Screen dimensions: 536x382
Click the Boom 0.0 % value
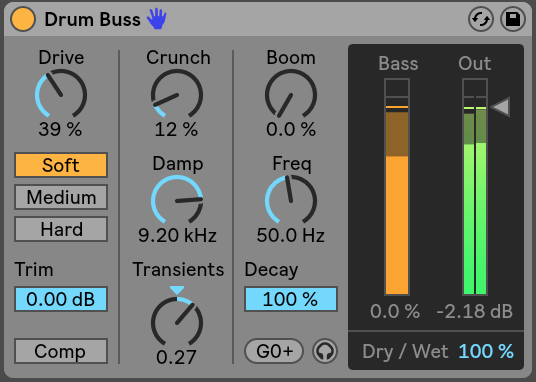(291, 129)
